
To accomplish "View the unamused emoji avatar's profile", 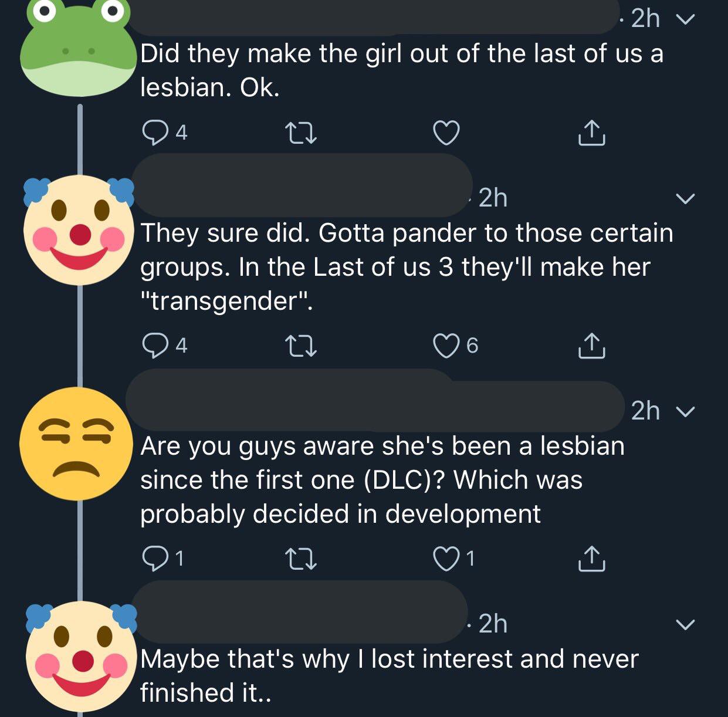I will (76, 444).
